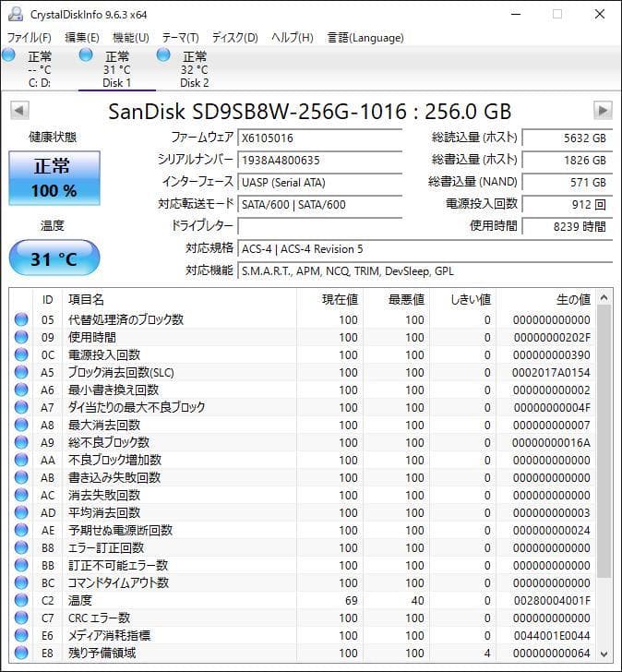Viewport: 622px width, 672px height.
Task: Click the total host writes value 1826 GB
Action: pos(568,161)
